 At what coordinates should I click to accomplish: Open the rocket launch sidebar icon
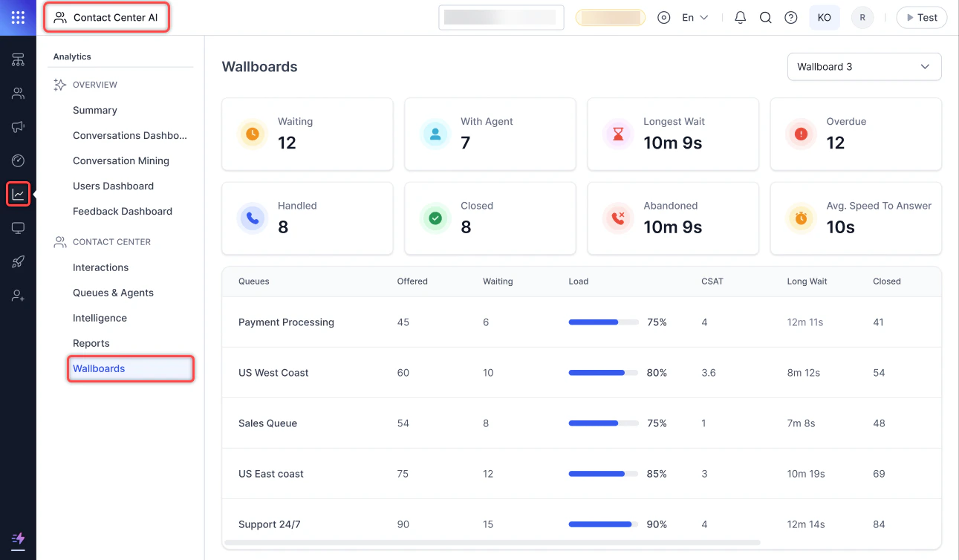(18, 261)
